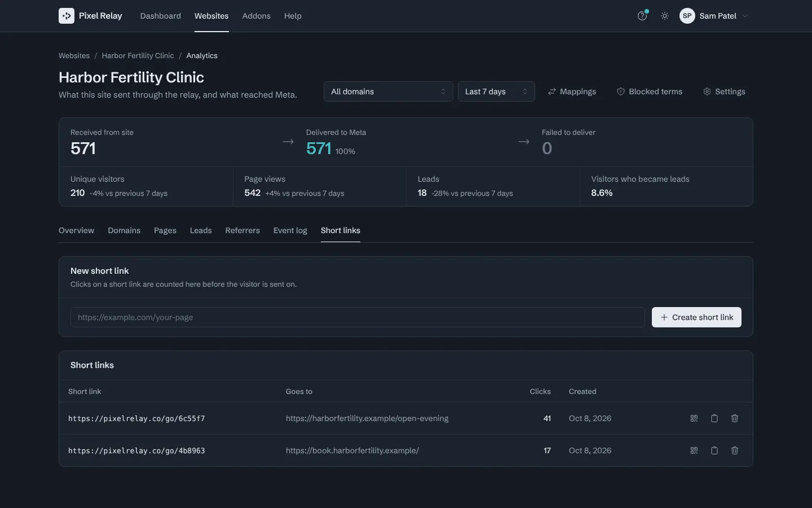Click the harborfertility.example/open-evening destination

(367, 418)
